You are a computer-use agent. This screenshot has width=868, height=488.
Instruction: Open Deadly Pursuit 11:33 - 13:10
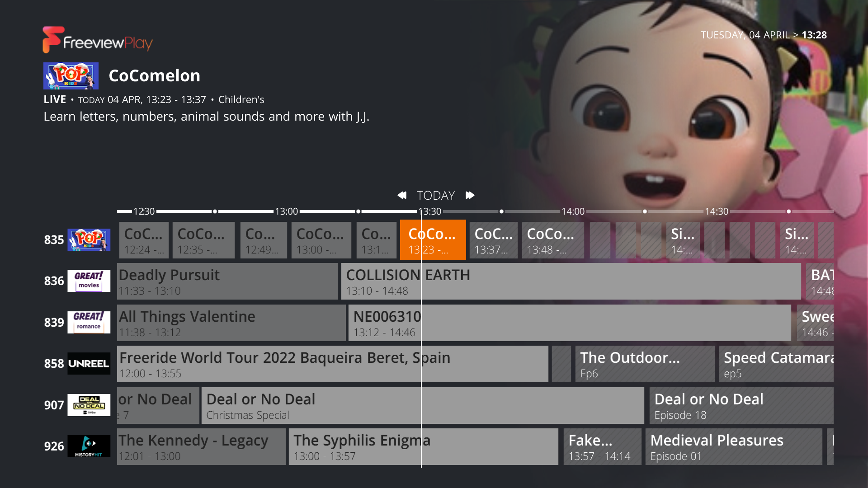(227, 281)
